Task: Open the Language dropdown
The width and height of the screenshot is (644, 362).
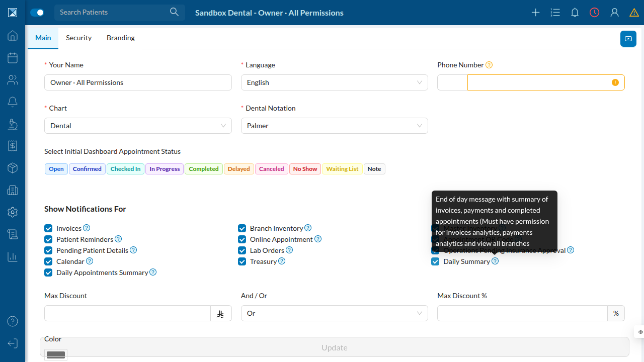Action: pos(335,82)
